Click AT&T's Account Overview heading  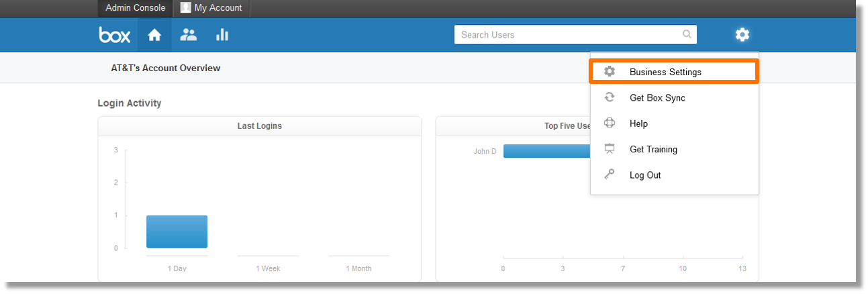166,68
